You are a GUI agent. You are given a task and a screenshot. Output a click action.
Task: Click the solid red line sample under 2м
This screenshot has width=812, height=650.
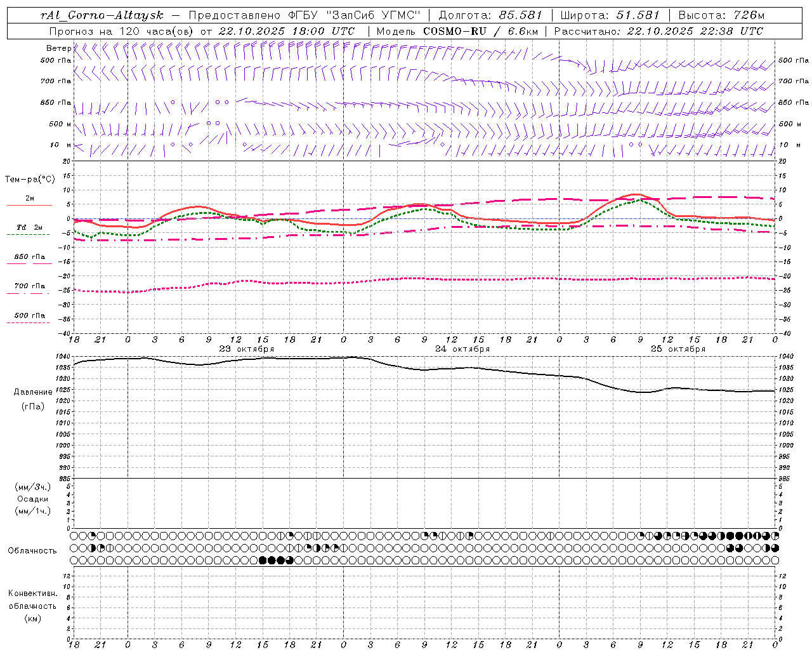tap(29, 205)
